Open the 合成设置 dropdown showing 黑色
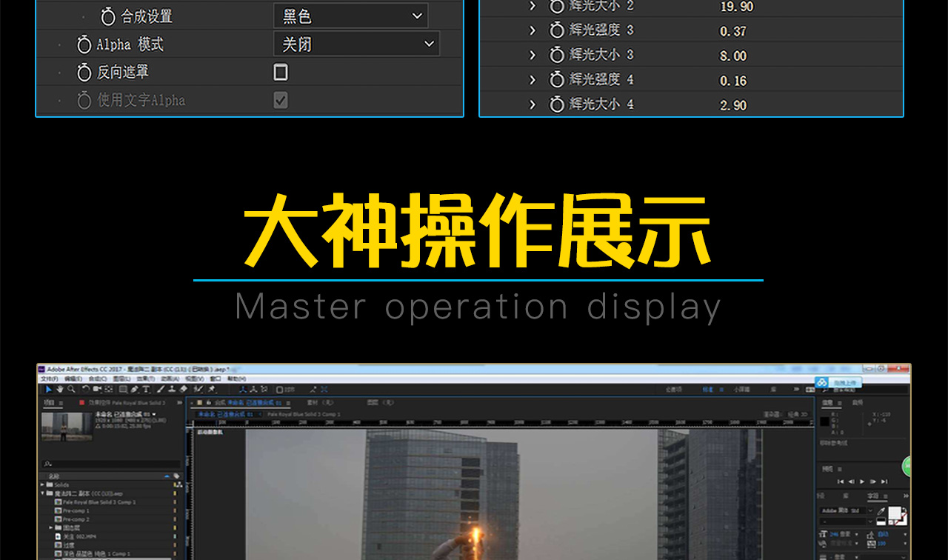Screen dimensions: 948x560 350,16
